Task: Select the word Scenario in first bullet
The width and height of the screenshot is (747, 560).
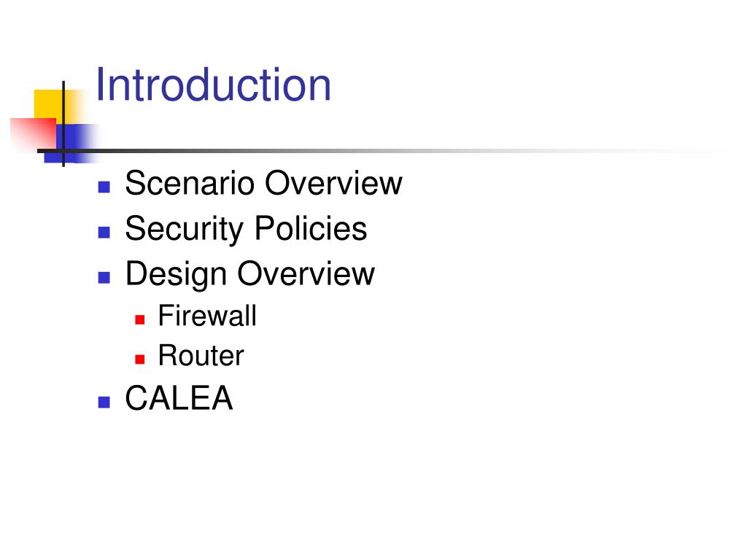Action: point(190,183)
